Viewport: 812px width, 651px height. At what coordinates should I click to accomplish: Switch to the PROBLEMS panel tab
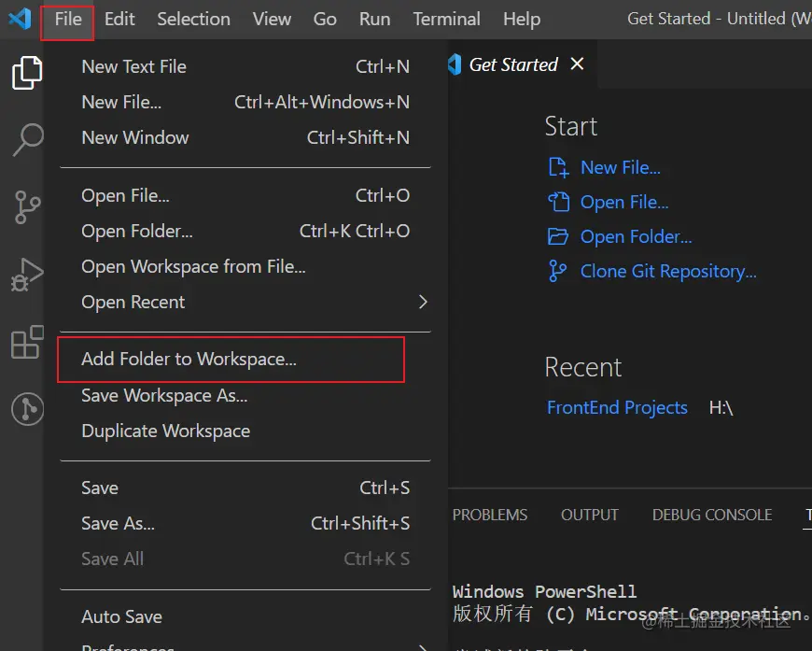(489, 515)
